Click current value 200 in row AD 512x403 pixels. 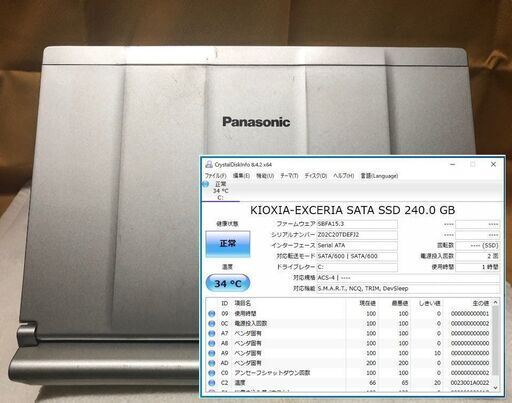pyautogui.click(x=371, y=363)
